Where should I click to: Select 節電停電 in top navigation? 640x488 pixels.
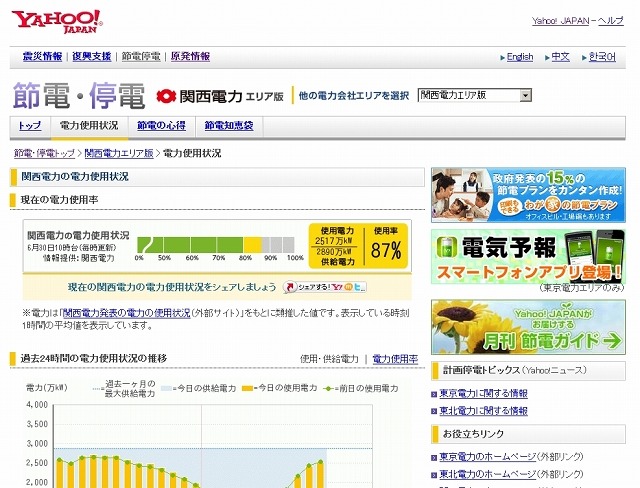click(141, 56)
